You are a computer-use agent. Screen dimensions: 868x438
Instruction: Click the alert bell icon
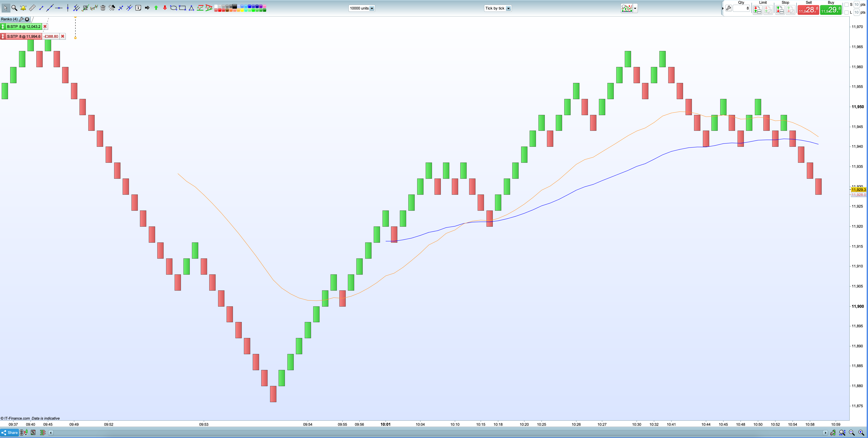(23, 8)
